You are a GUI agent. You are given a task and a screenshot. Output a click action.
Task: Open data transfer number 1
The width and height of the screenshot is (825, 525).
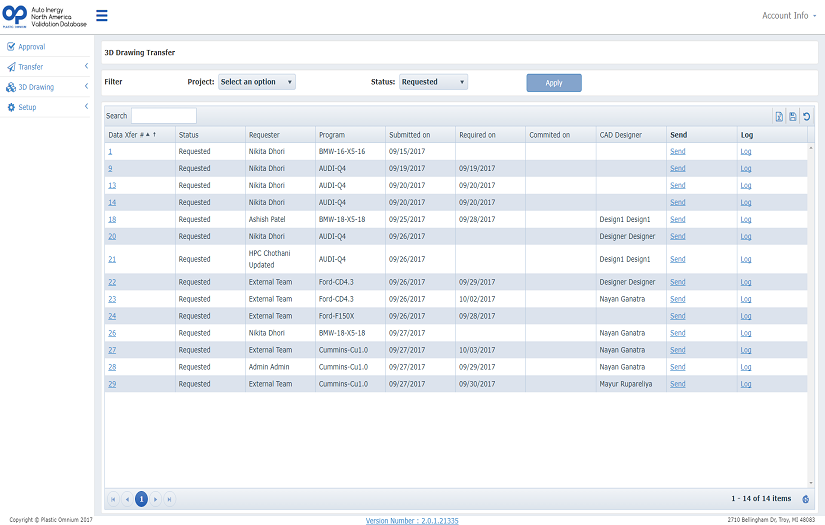click(x=110, y=152)
